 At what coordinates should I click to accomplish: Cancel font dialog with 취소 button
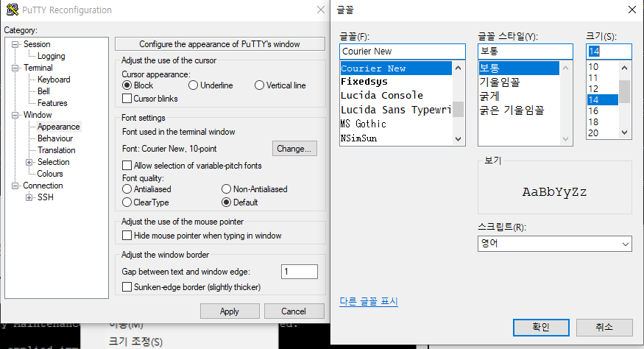[604, 327]
